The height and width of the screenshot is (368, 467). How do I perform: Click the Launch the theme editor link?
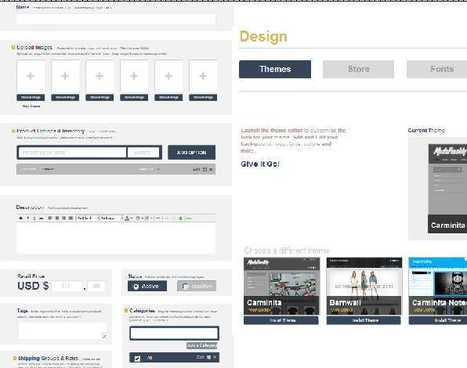(272, 130)
